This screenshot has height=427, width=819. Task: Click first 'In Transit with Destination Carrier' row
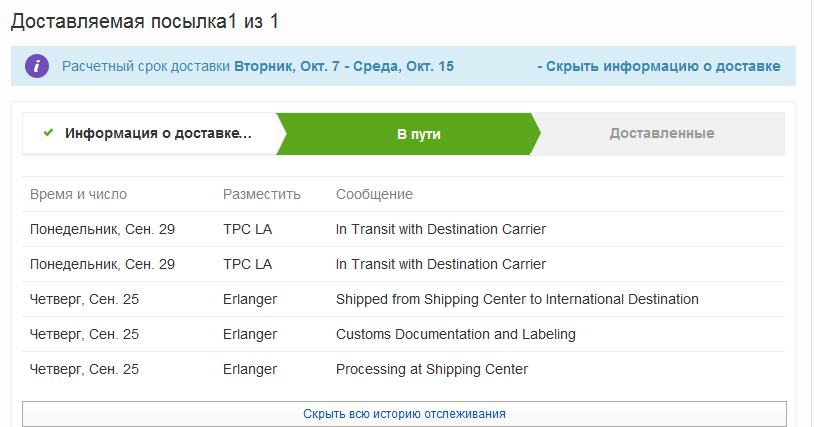[x=441, y=229]
